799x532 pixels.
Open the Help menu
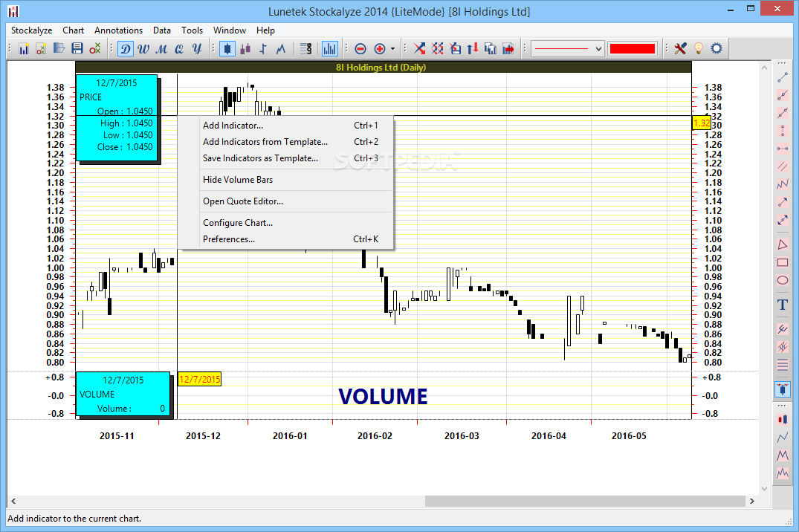tap(265, 30)
